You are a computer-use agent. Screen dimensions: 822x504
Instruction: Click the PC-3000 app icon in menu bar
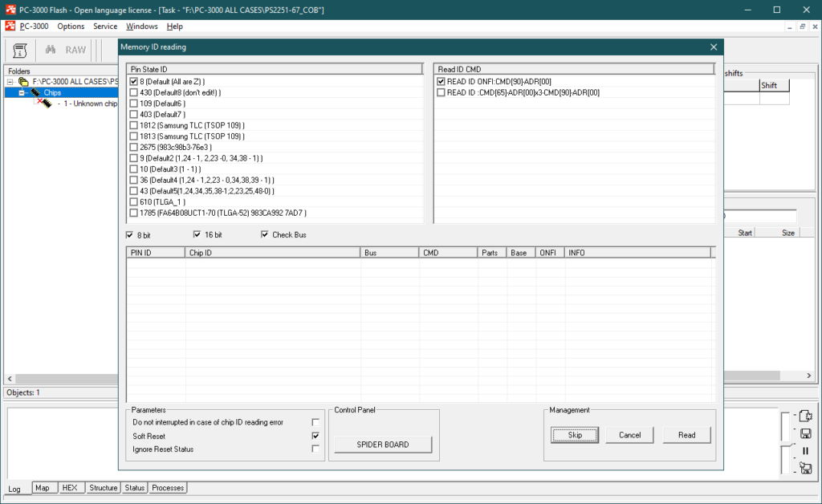pos(10,26)
